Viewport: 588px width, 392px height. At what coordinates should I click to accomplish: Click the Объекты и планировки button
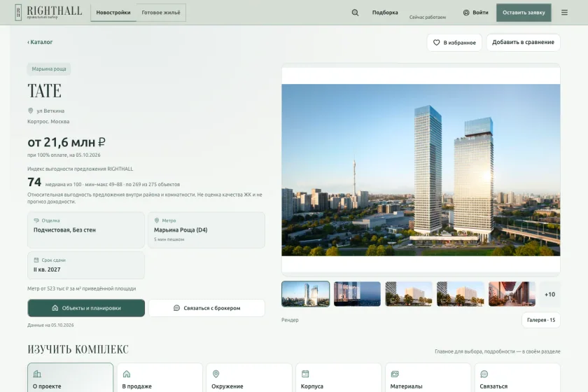(86, 308)
